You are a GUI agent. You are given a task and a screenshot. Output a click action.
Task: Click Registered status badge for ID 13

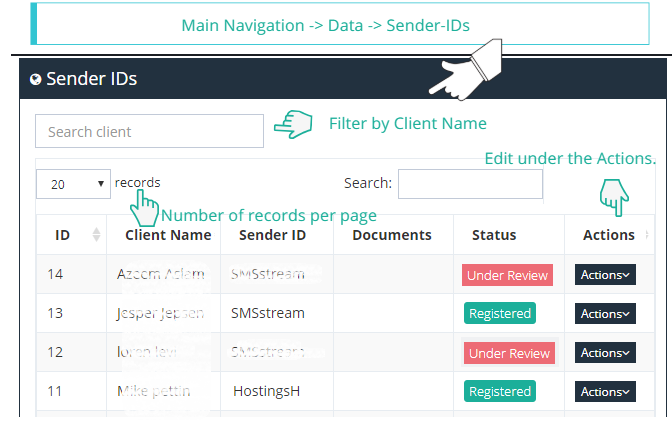point(500,313)
